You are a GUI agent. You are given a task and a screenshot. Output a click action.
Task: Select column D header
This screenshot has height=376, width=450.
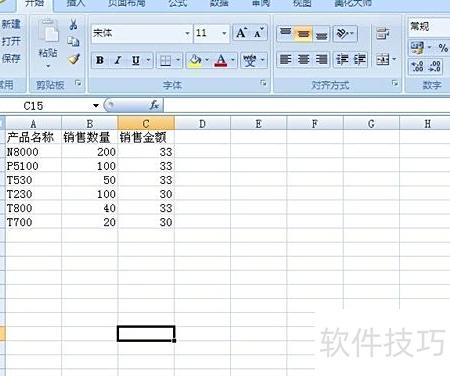tap(202, 124)
